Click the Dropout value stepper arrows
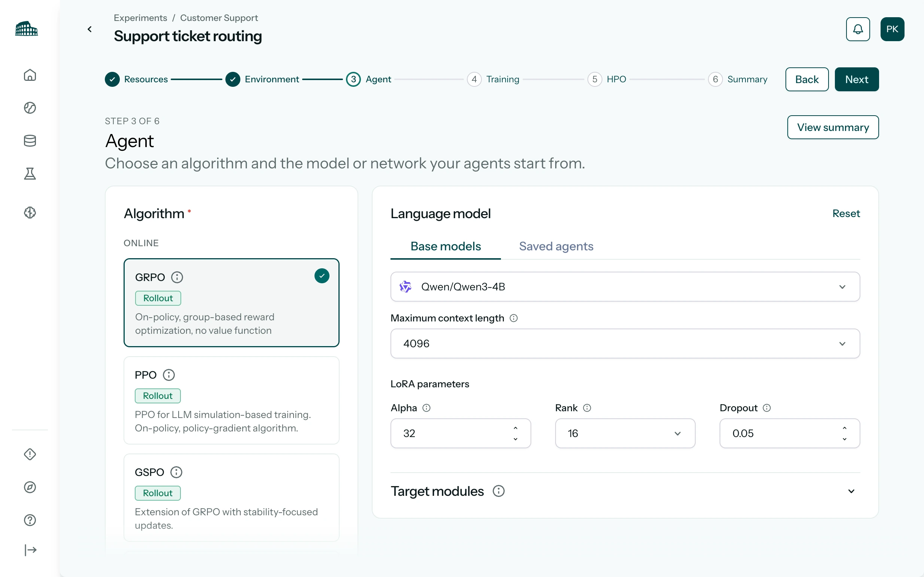The height and width of the screenshot is (577, 924). (844, 434)
